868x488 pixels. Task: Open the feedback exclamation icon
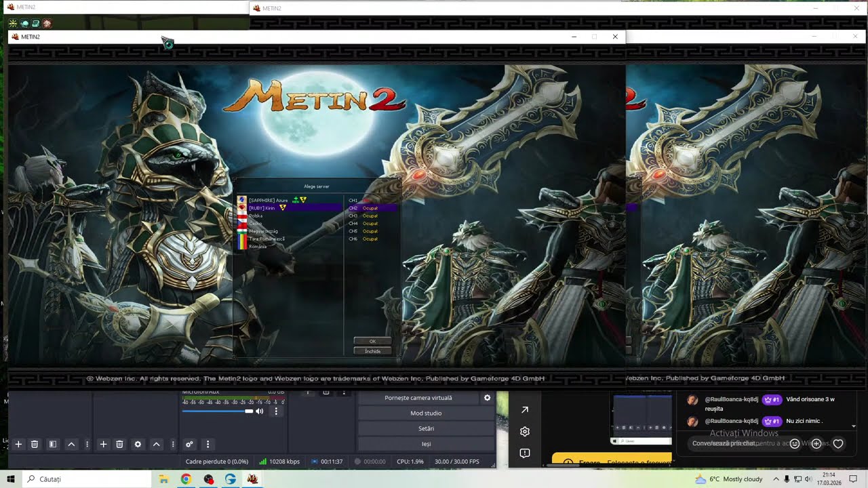(x=524, y=453)
